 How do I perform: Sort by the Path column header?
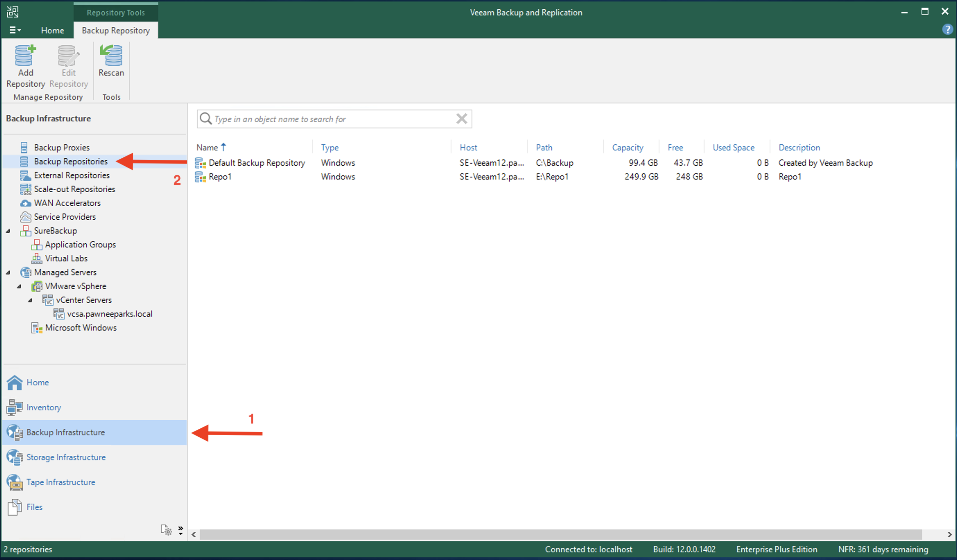[x=544, y=147]
